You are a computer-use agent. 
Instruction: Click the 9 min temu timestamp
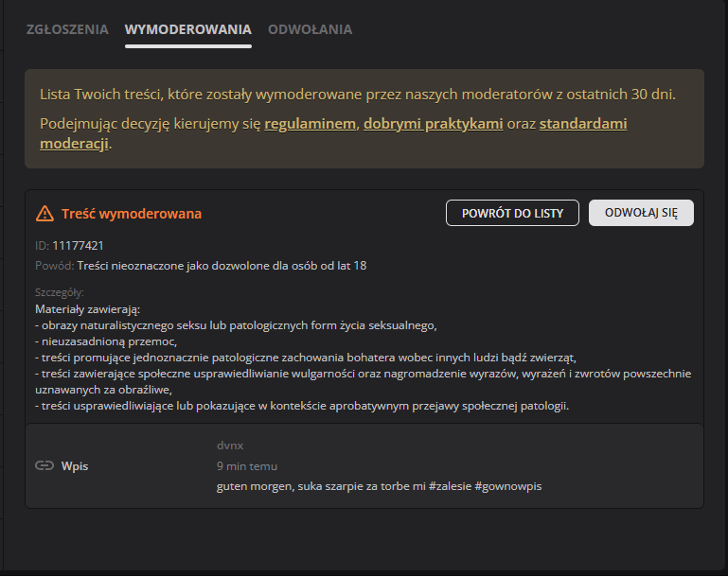pyautogui.click(x=246, y=465)
